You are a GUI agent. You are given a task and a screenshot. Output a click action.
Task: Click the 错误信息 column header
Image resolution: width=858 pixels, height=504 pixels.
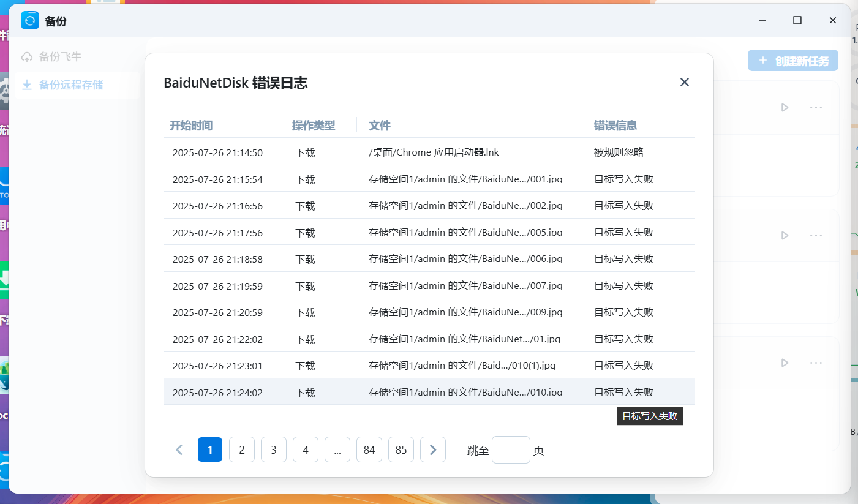pyautogui.click(x=615, y=126)
